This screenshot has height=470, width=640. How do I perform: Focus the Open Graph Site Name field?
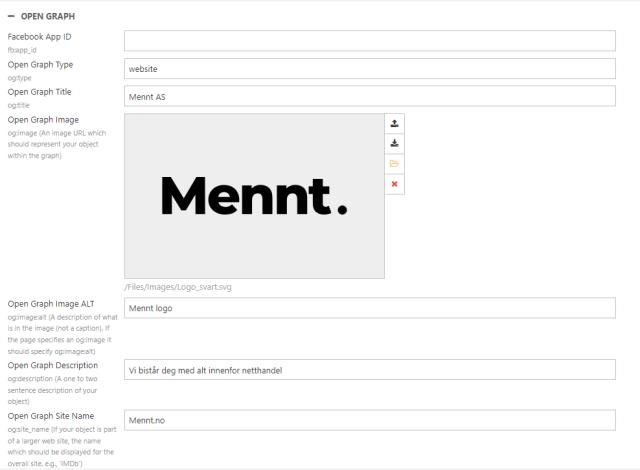click(369, 420)
